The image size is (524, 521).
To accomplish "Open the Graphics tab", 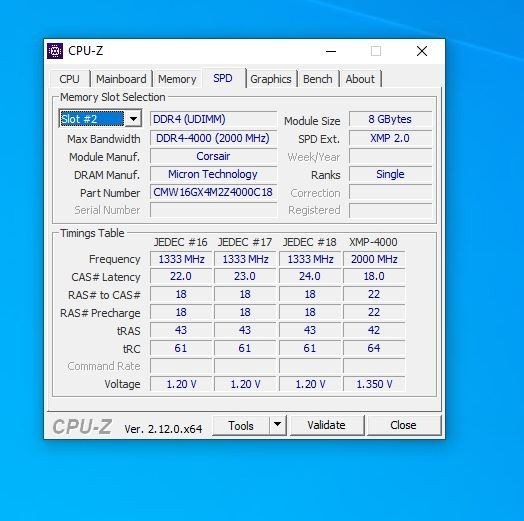I will [271, 79].
